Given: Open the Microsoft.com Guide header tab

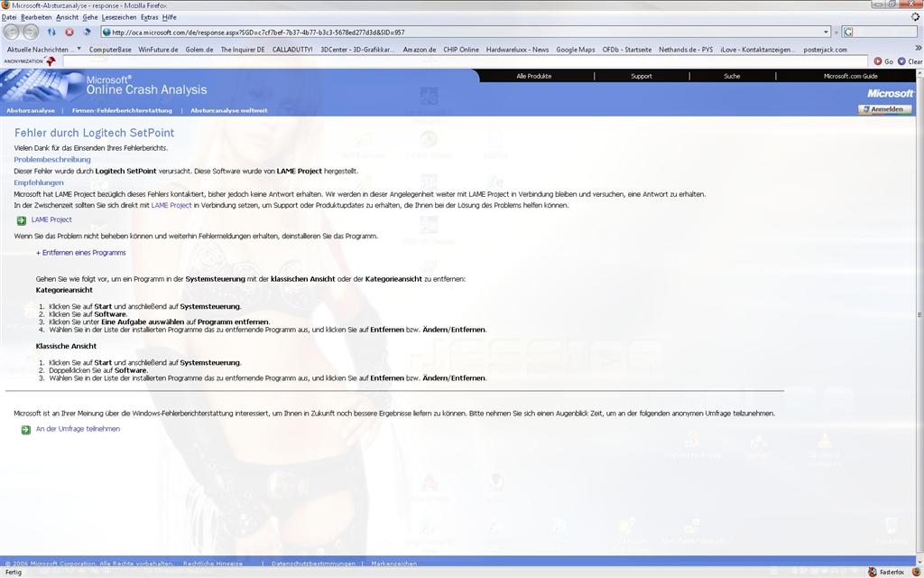Looking at the screenshot, I should (850, 76).
